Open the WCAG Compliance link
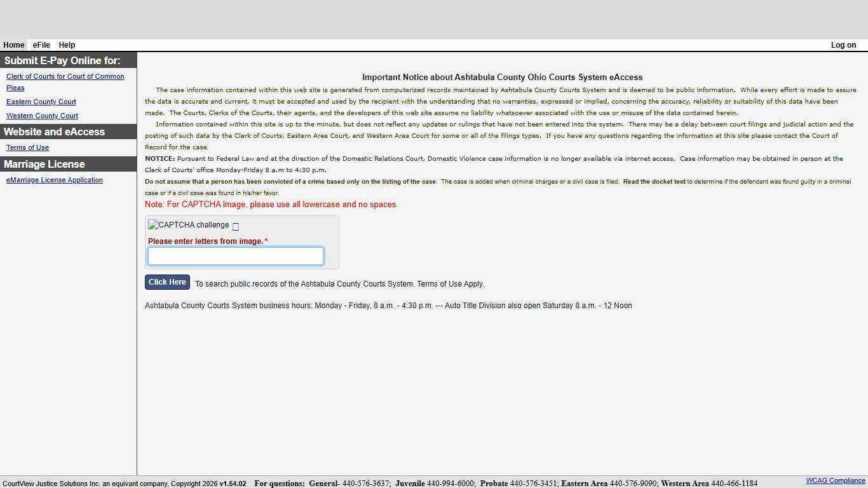868x488 pixels. [835, 481]
